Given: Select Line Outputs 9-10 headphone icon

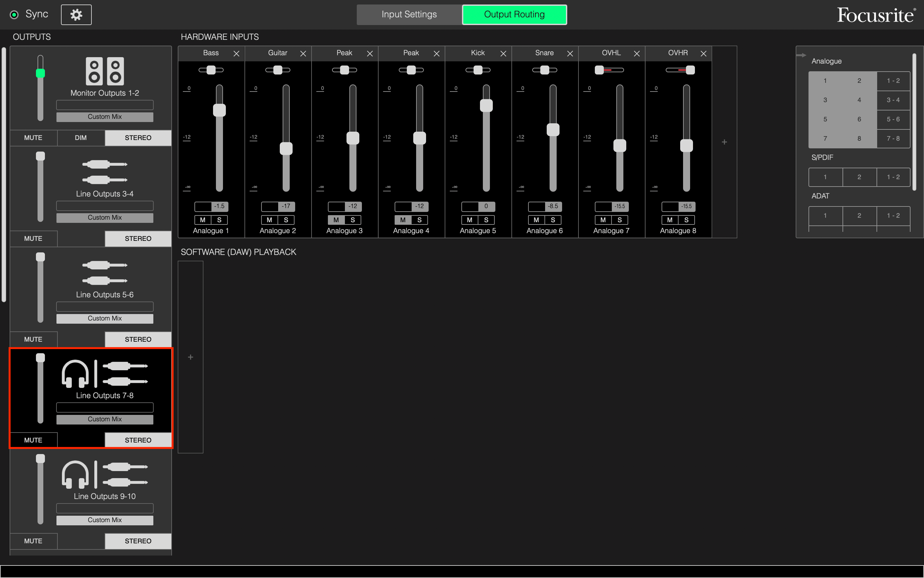Looking at the screenshot, I should pyautogui.click(x=75, y=474).
